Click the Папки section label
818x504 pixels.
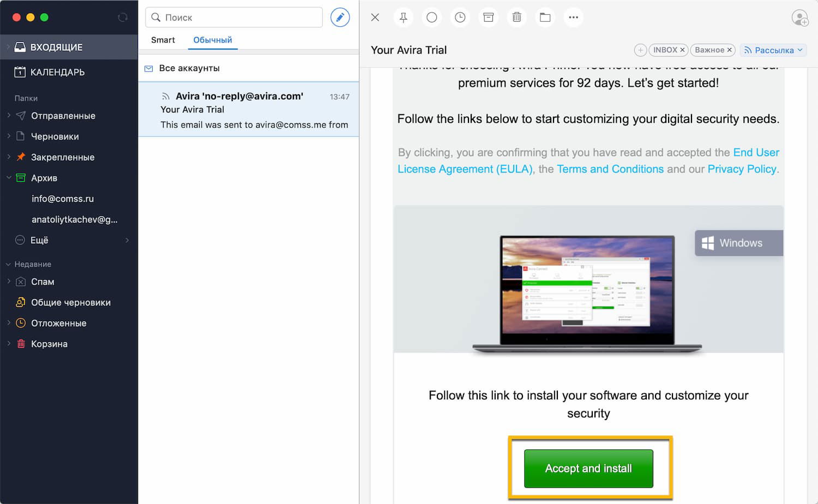(26, 98)
